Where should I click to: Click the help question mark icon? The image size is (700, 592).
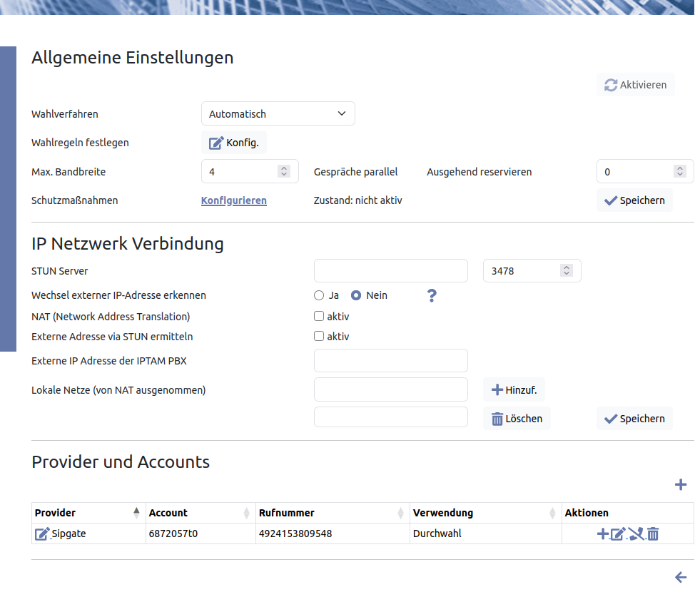pyautogui.click(x=432, y=295)
